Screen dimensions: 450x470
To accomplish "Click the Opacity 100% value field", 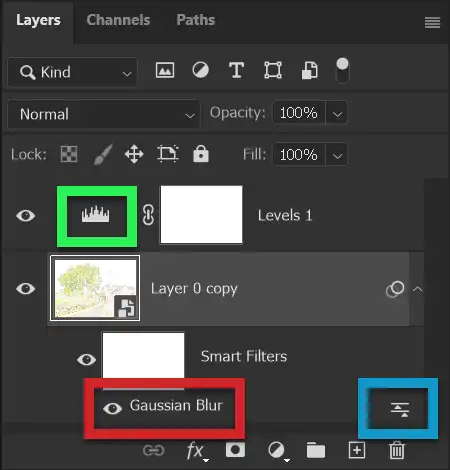I will pos(299,113).
